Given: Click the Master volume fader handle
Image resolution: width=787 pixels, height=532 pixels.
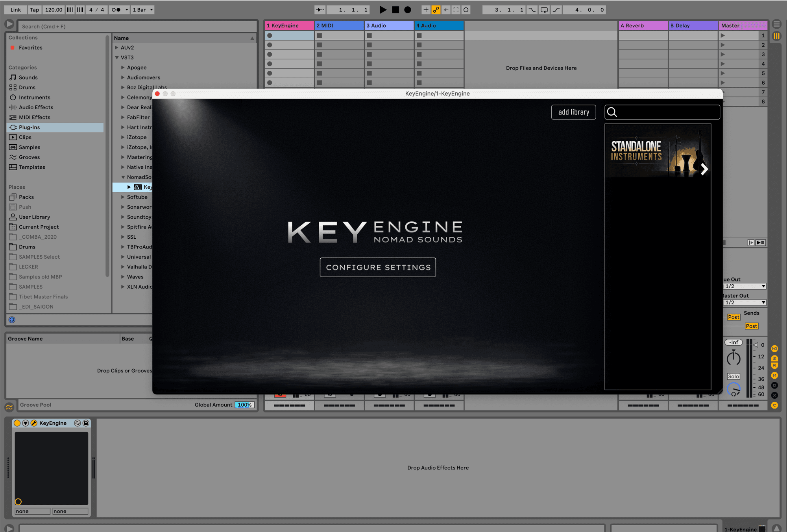Looking at the screenshot, I should coord(755,345).
